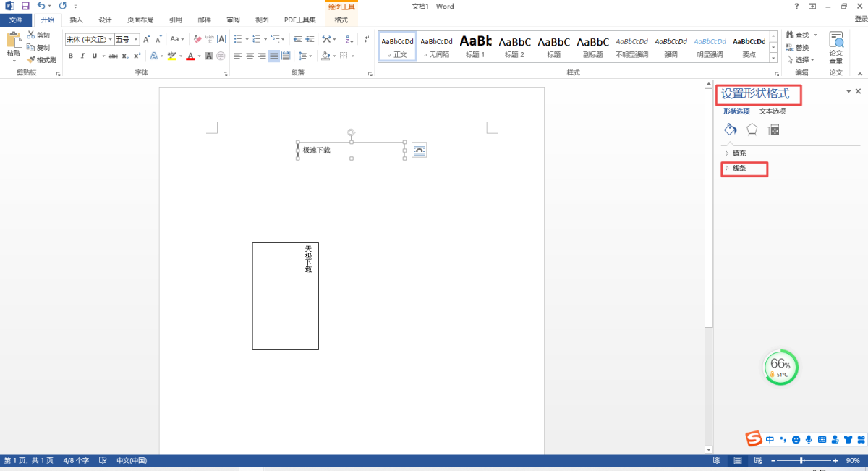Click the 替换 (Replace) button
Image resolution: width=868 pixels, height=471 pixels.
pyautogui.click(x=801, y=47)
